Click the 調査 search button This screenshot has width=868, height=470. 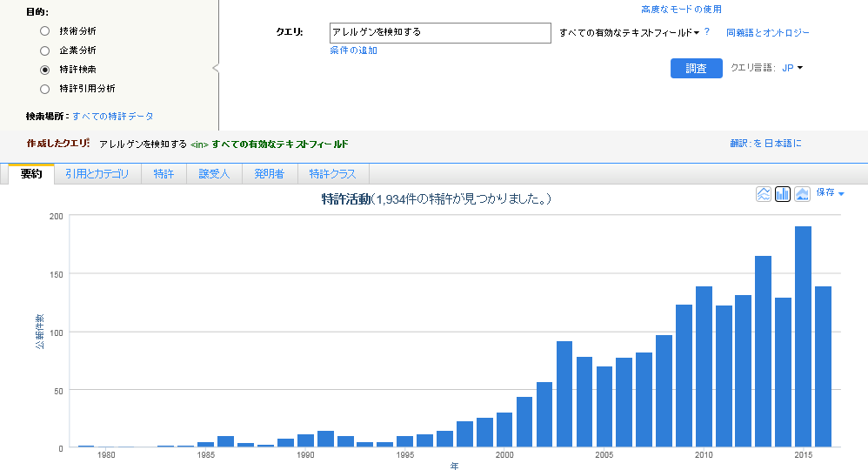pos(697,68)
